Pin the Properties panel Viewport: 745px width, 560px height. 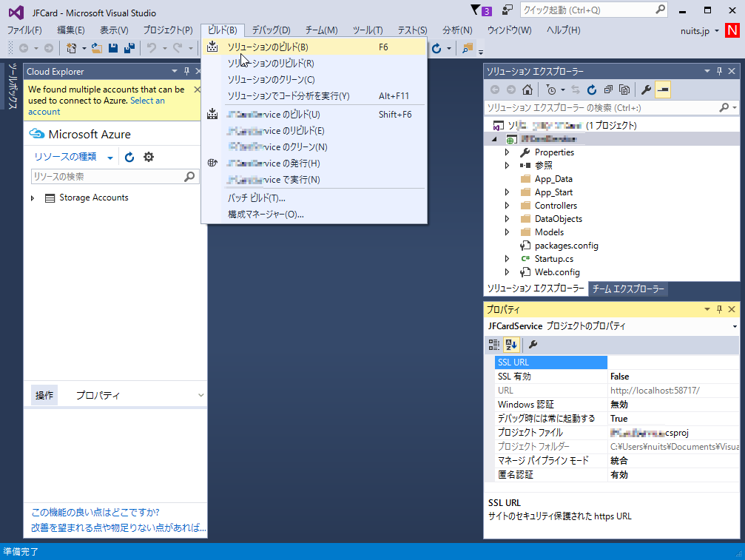pyautogui.click(x=719, y=309)
